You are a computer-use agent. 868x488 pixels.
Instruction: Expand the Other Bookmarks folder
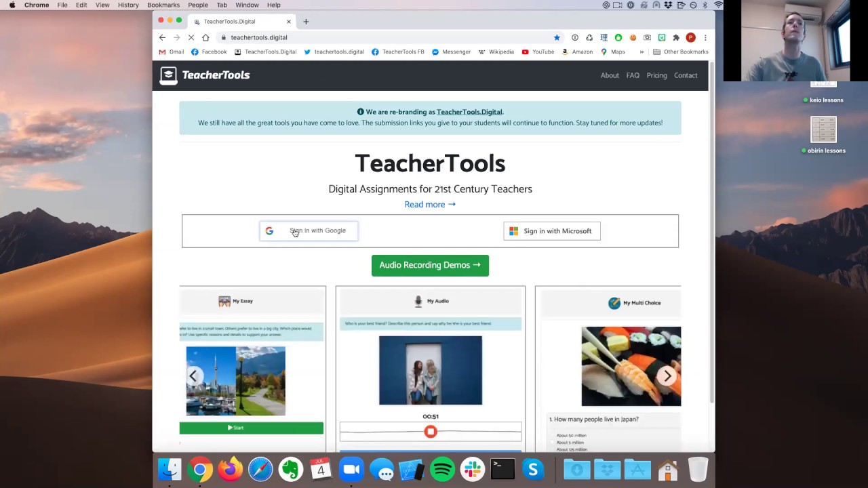(x=681, y=52)
